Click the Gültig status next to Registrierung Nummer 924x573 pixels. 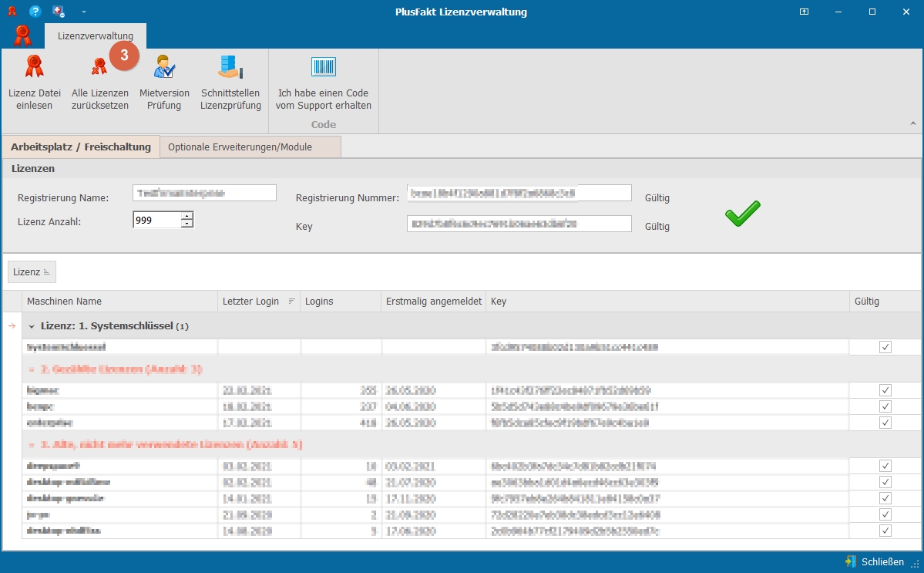tap(657, 198)
